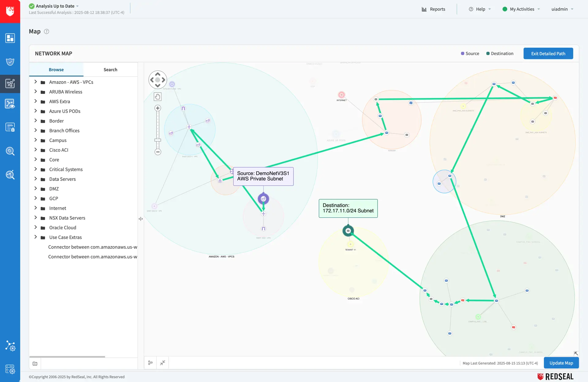Expand the Critical Systems folder
588x382 pixels.
(x=36, y=169)
